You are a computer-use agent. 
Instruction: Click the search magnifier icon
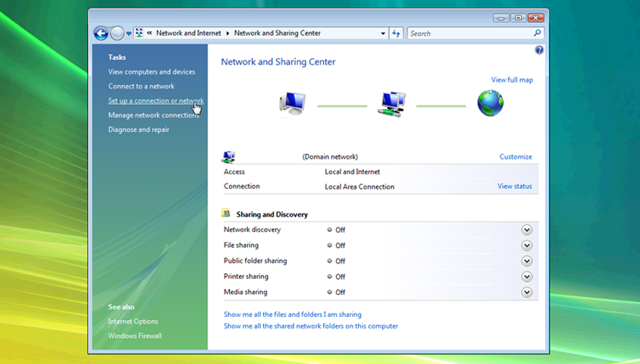coord(538,33)
